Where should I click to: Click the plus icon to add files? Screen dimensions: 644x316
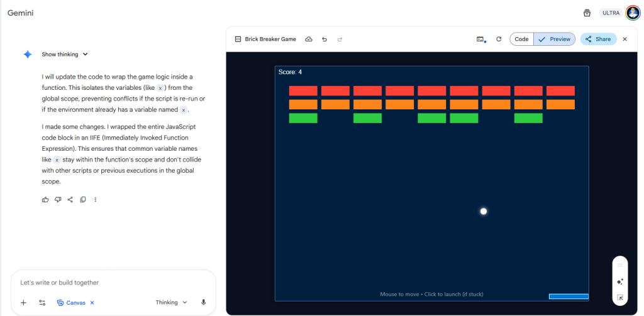tap(23, 302)
